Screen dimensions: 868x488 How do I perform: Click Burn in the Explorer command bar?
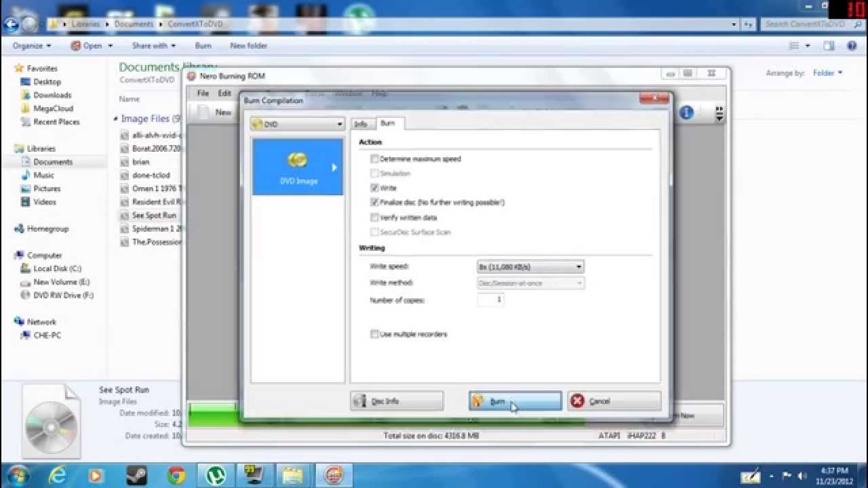[203, 46]
